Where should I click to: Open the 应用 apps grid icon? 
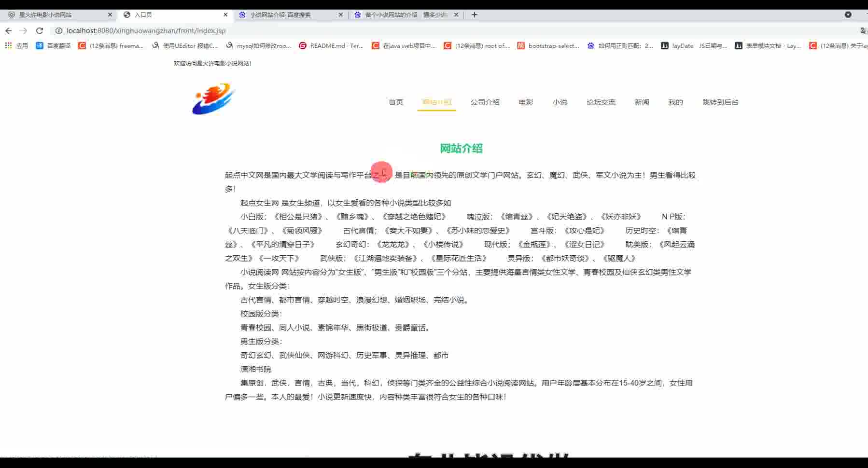(x=8, y=45)
